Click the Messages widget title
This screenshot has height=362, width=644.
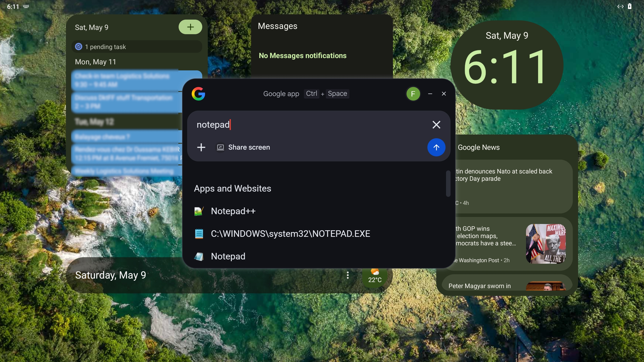(277, 26)
